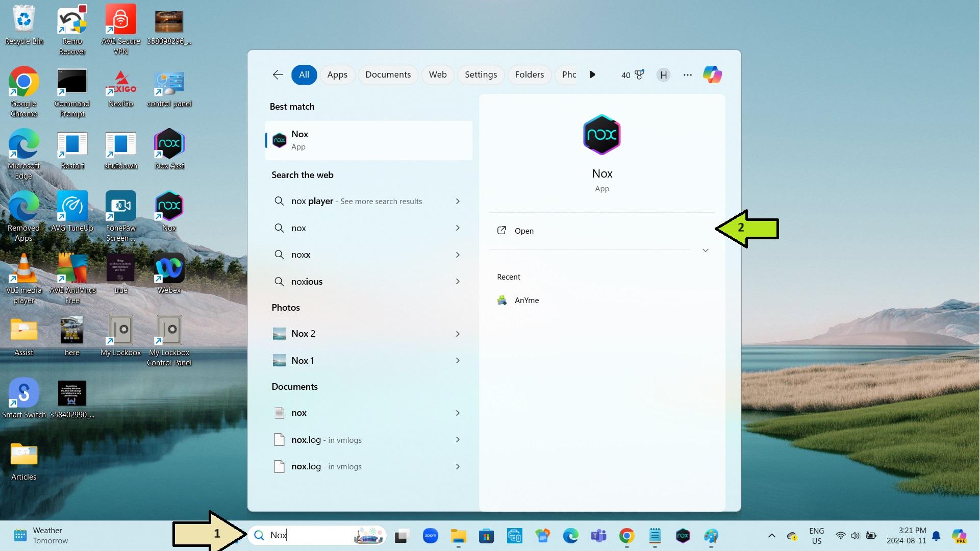Click the taskbar search box
The width and height of the screenshot is (980, 551).
point(317,535)
